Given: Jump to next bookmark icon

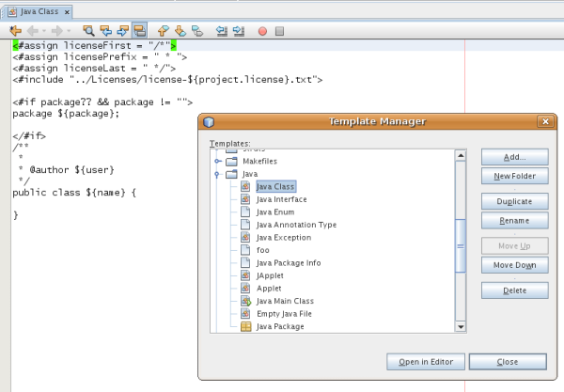Looking at the screenshot, I should pyautogui.click(x=180, y=31).
